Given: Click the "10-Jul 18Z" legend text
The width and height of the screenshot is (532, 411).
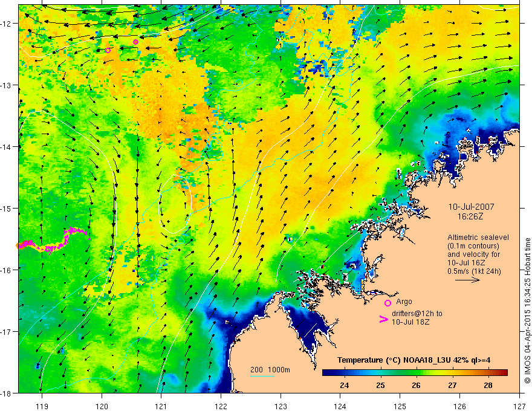Looking at the screenshot, I should (x=410, y=322).
